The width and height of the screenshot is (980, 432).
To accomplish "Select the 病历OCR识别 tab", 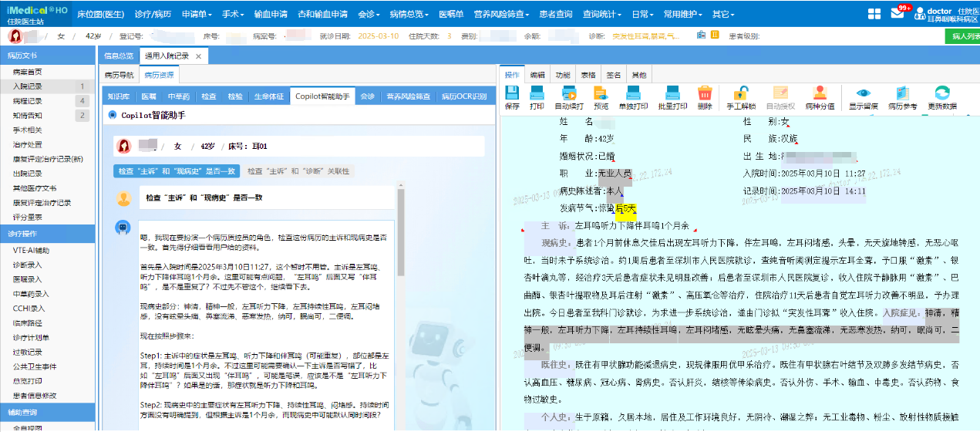I will point(464,96).
